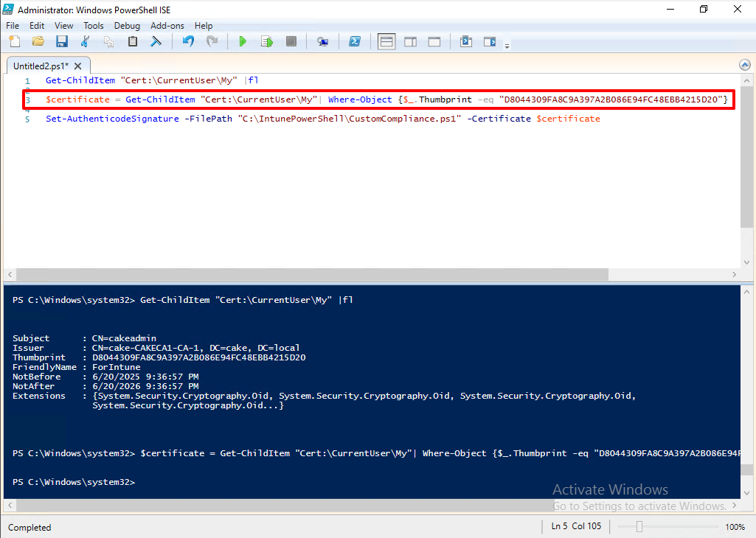Open the Add-ons menu
The height and width of the screenshot is (538, 756).
167,26
